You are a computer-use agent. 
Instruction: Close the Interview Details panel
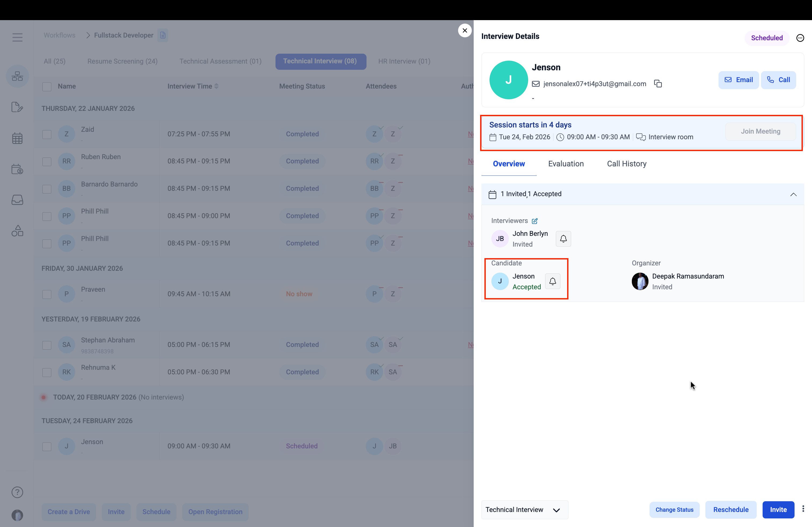coord(465,30)
